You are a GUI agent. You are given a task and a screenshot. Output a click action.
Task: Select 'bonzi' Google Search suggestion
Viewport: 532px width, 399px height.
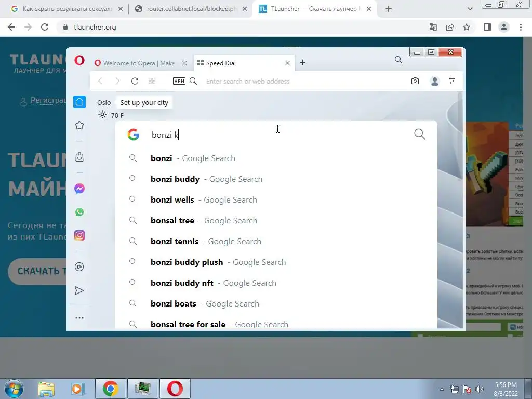(276, 158)
